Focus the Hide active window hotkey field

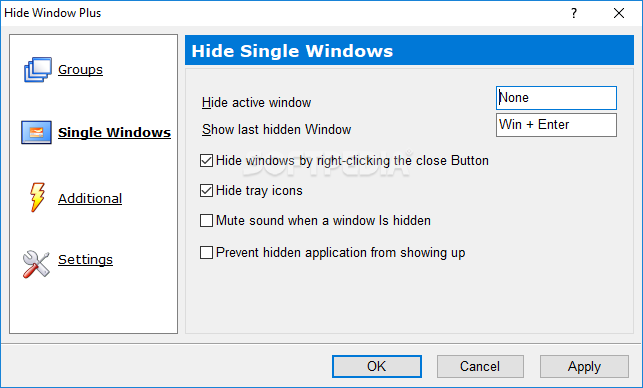(556, 98)
